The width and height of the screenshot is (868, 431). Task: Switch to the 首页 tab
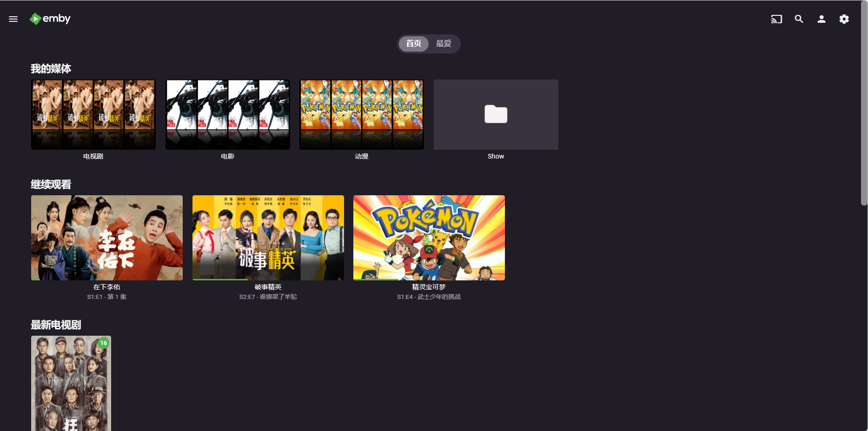(413, 44)
